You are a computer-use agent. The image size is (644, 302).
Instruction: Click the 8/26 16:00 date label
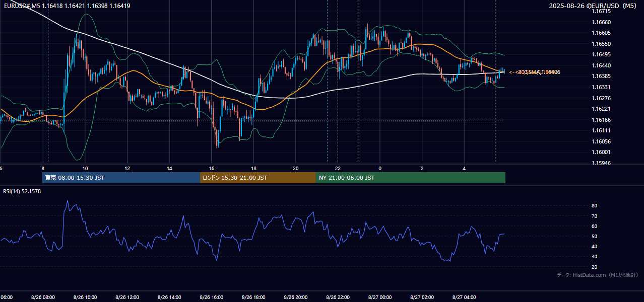click(x=211, y=297)
